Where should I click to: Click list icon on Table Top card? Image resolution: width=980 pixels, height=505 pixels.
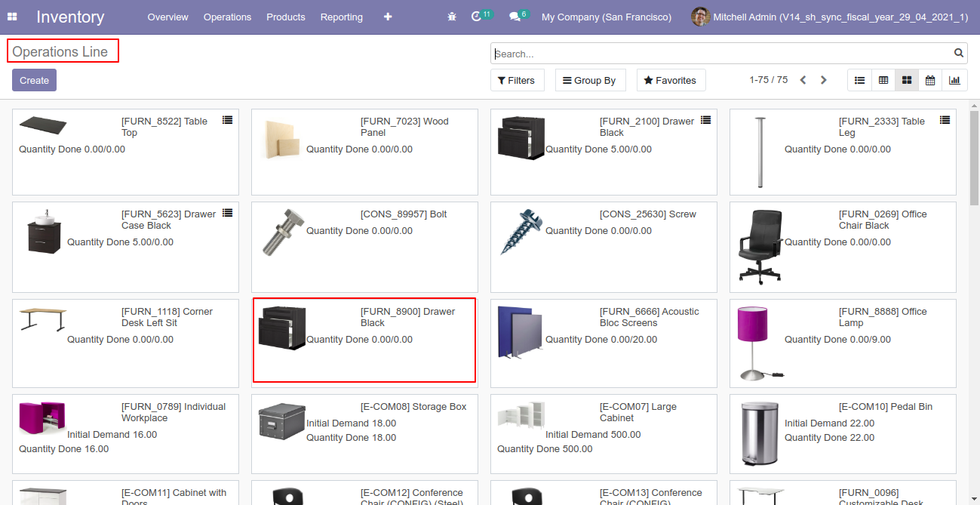(227, 120)
